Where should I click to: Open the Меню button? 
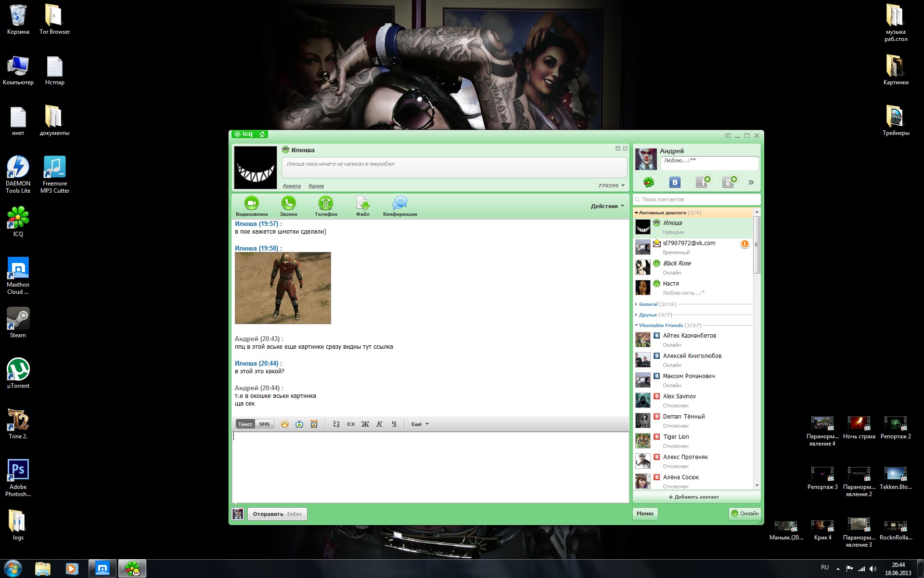click(x=645, y=513)
